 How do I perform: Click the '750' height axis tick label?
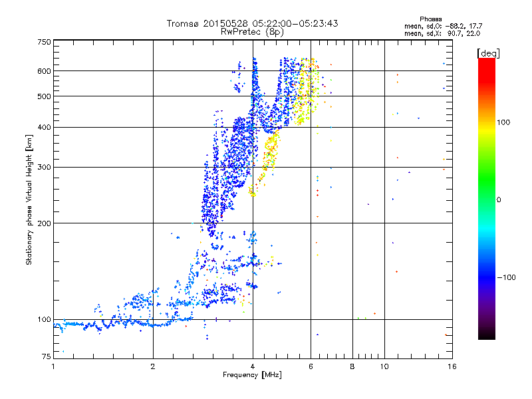point(44,42)
